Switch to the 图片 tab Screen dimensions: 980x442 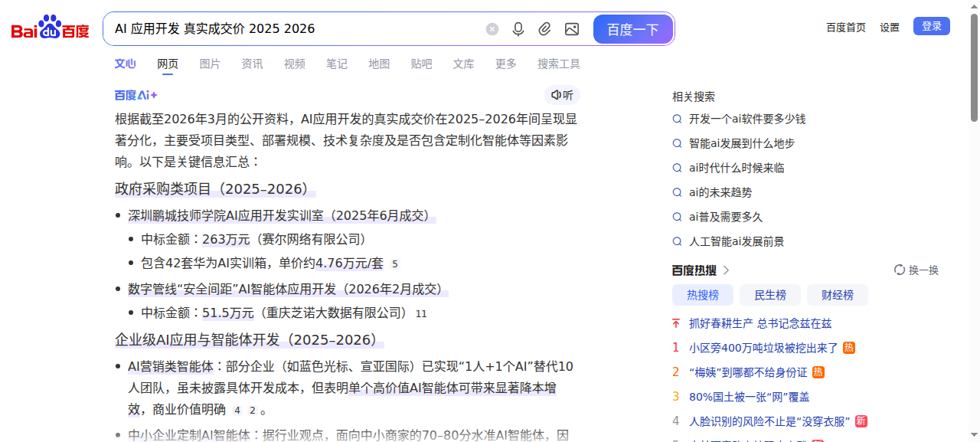pos(210,64)
